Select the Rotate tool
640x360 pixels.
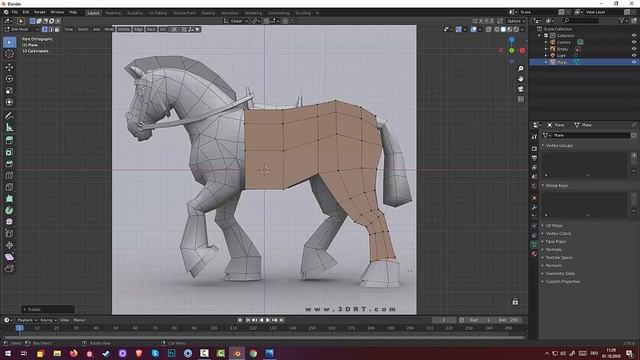9,79
